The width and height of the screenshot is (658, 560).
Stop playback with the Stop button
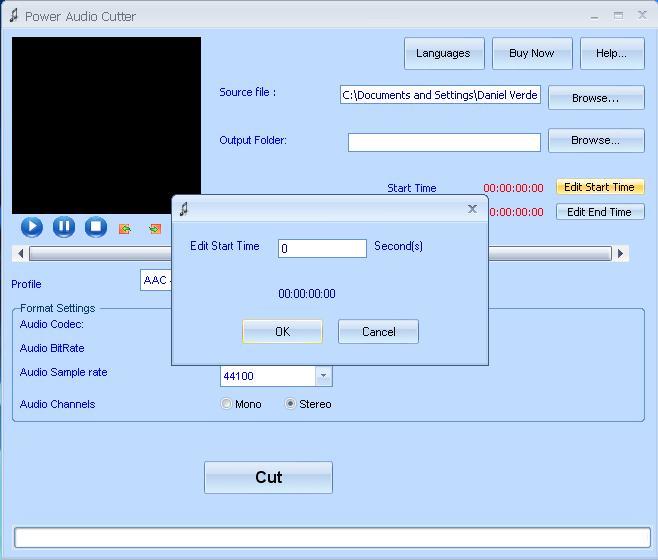96,227
